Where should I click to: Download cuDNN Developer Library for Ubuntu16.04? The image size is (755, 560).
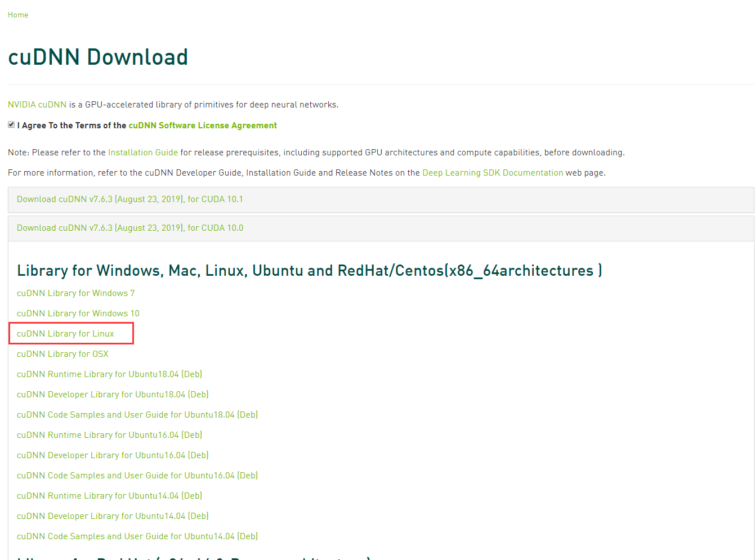(112, 455)
